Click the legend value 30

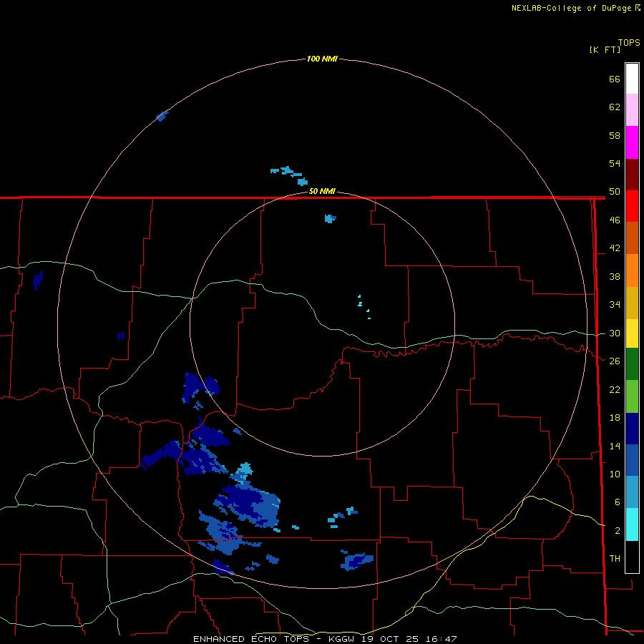tap(615, 333)
